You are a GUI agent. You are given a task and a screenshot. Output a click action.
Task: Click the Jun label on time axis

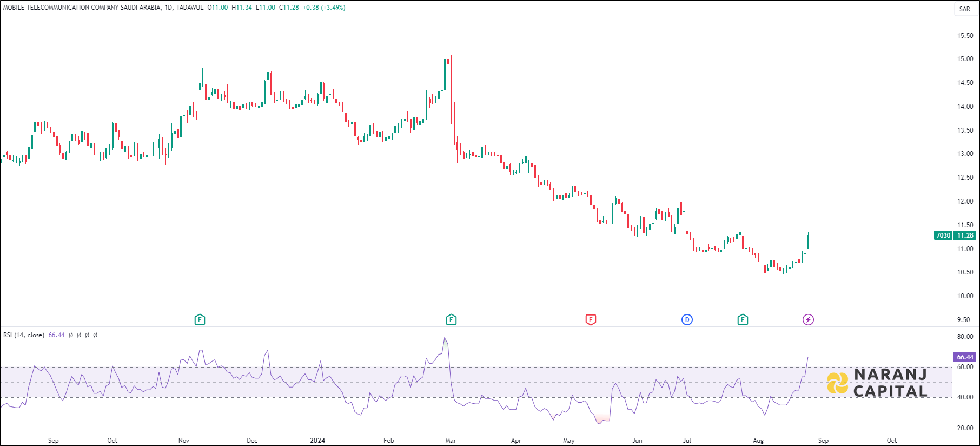(637, 441)
